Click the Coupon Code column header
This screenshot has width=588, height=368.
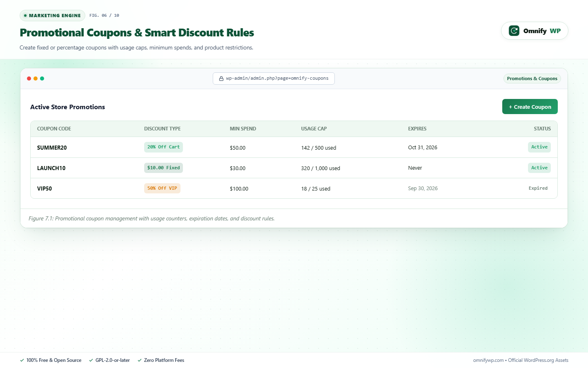click(x=54, y=129)
